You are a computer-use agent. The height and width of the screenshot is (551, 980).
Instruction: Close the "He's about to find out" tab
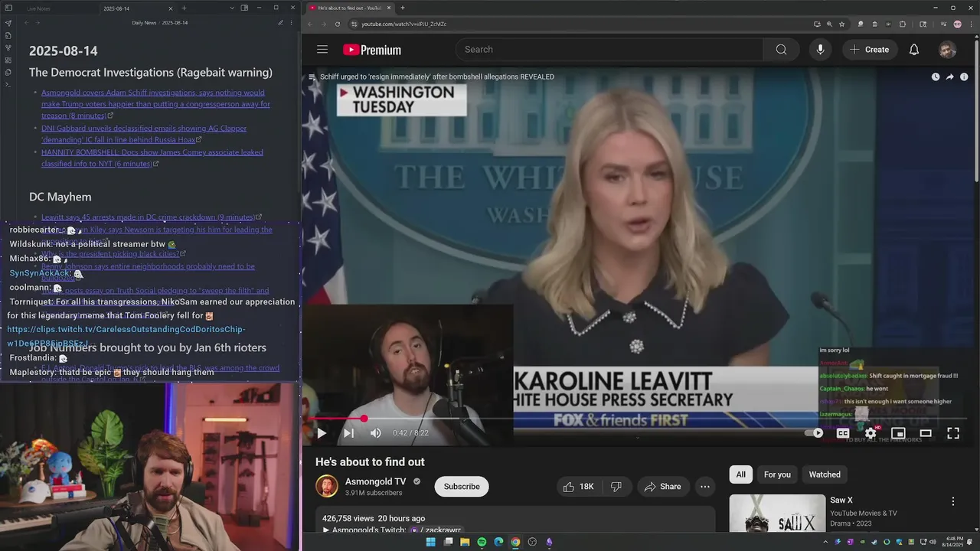pos(388,8)
